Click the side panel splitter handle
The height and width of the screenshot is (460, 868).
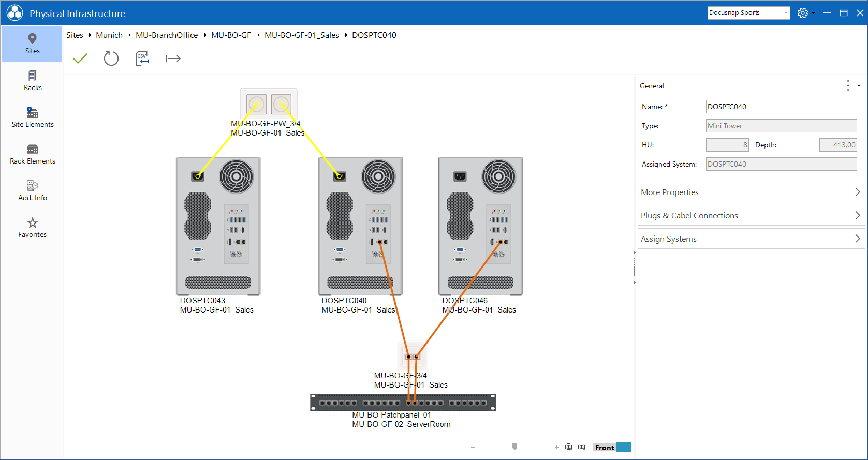(634, 267)
